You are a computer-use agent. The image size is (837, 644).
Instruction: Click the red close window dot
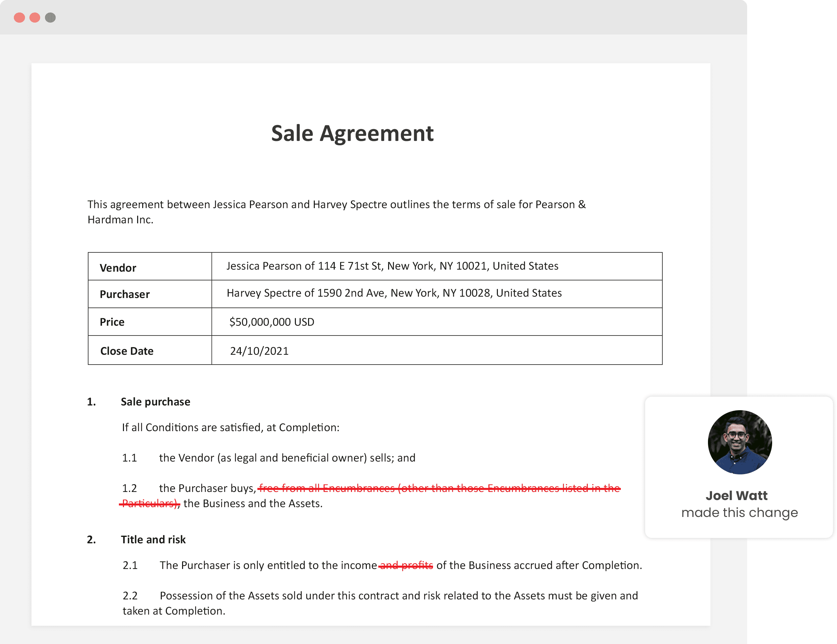tap(19, 18)
